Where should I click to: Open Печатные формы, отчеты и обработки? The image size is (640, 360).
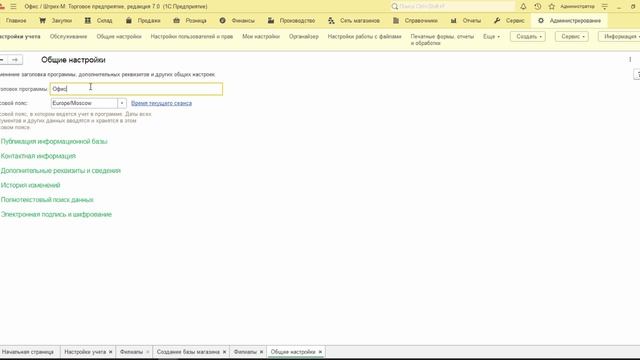point(442,40)
